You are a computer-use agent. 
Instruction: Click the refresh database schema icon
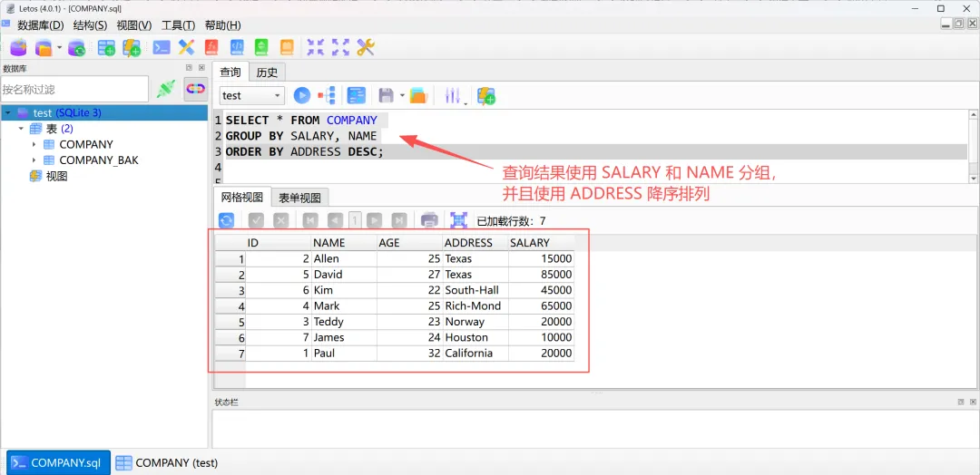point(76,47)
